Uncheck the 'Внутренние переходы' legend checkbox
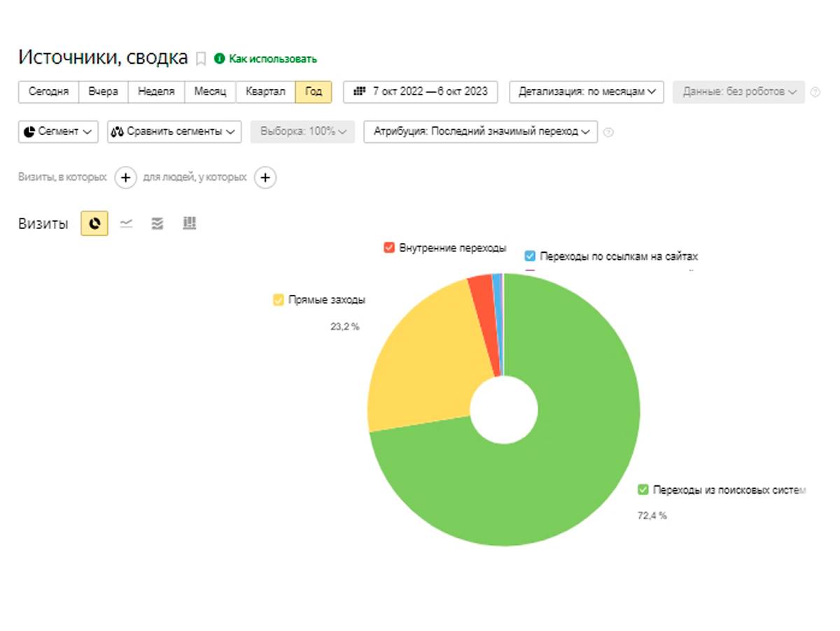840x631 pixels. point(390,248)
